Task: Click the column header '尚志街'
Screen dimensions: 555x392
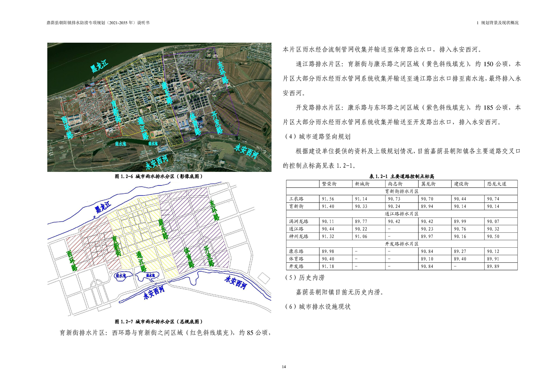Action: [x=395, y=184]
